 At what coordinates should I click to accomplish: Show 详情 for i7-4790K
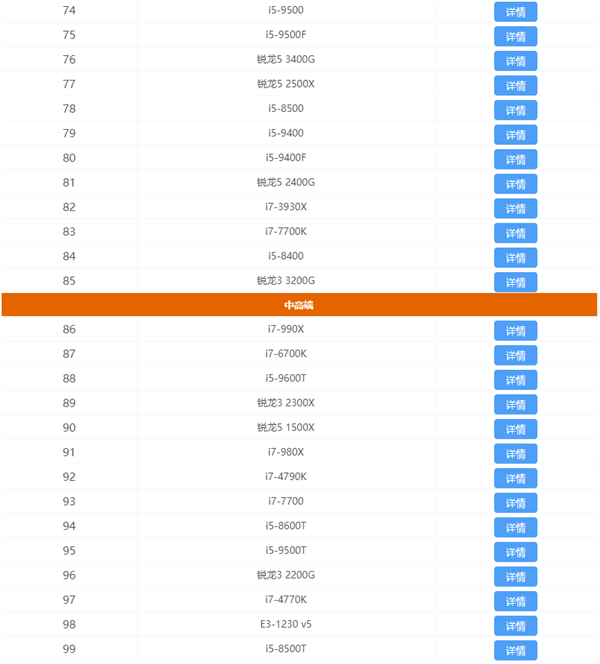[x=515, y=478]
